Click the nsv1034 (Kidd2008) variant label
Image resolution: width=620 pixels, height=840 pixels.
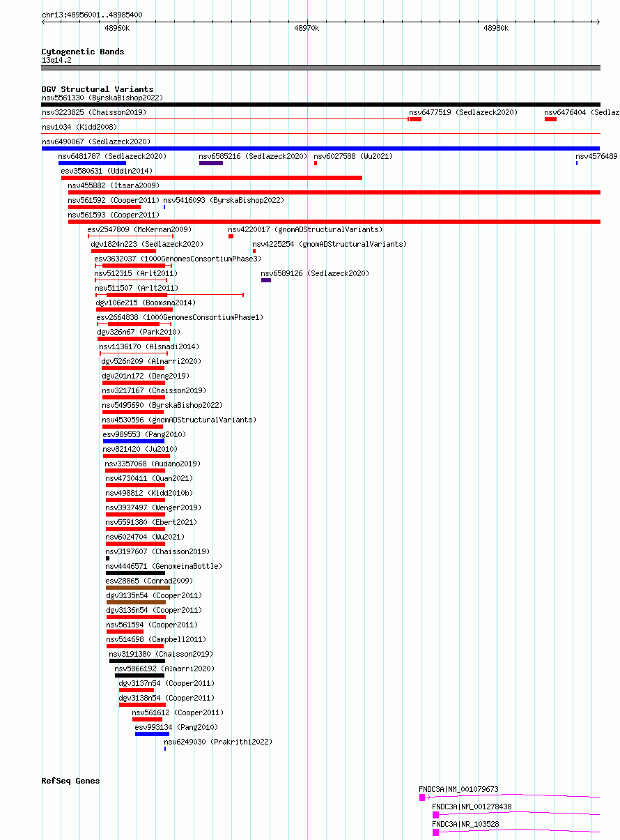click(79, 127)
